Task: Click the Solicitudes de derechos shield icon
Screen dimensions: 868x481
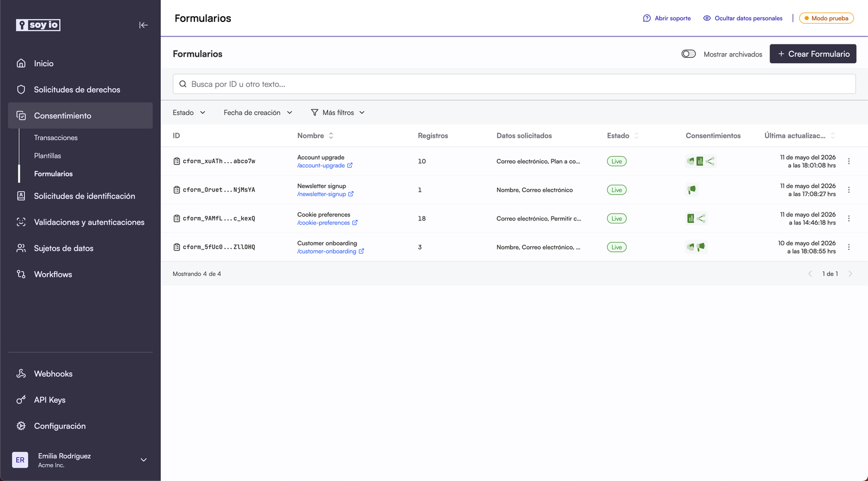Action: pos(21,89)
